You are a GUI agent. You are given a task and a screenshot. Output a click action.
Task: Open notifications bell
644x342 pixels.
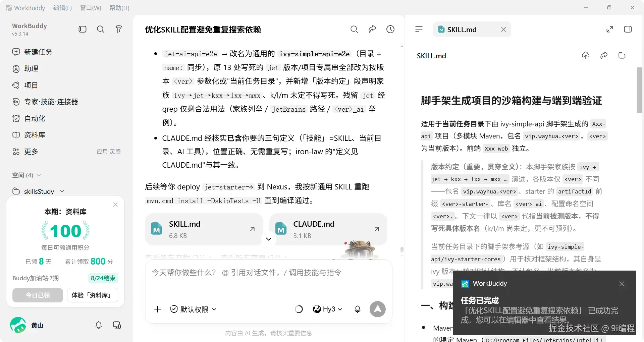pyautogui.click(x=99, y=325)
